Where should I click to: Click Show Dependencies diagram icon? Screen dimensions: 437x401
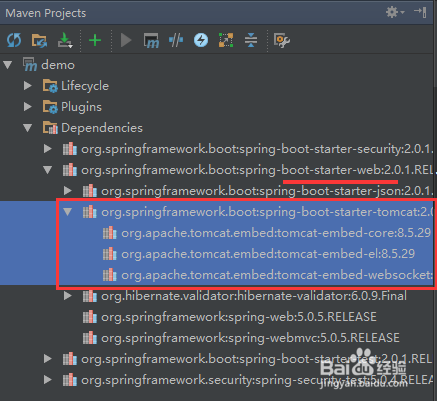[226, 40]
